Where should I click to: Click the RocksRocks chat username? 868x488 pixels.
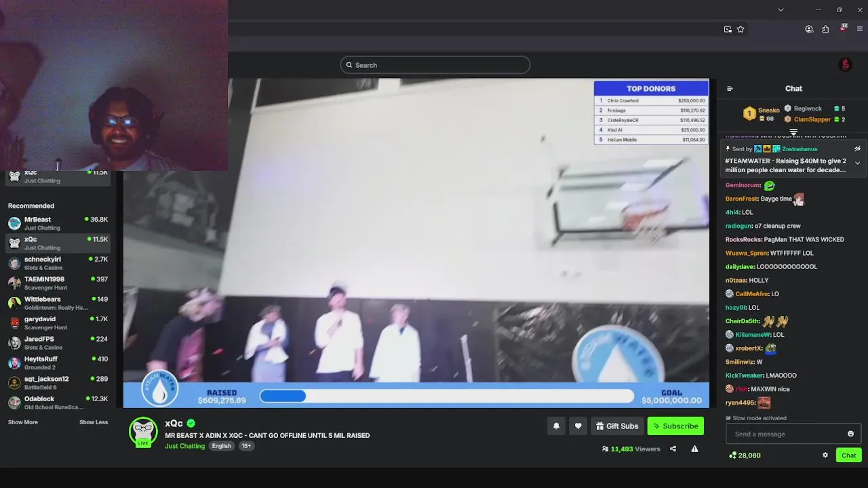click(x=743, y=239)
